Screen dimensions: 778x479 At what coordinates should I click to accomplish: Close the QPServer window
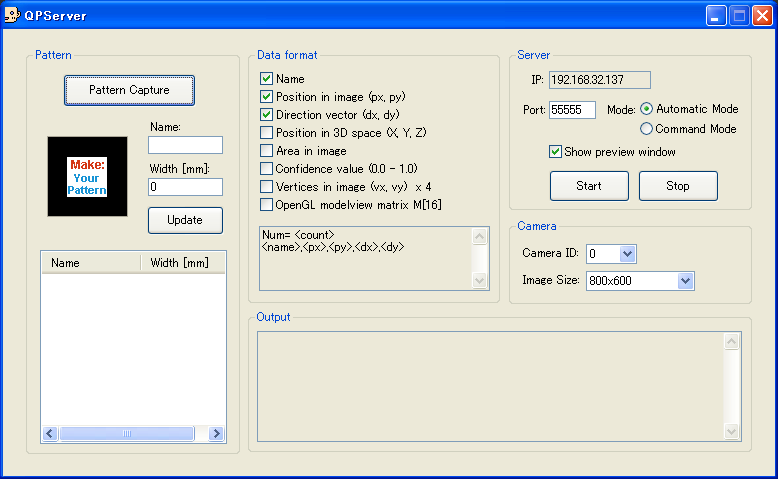[x=762, y=16]
